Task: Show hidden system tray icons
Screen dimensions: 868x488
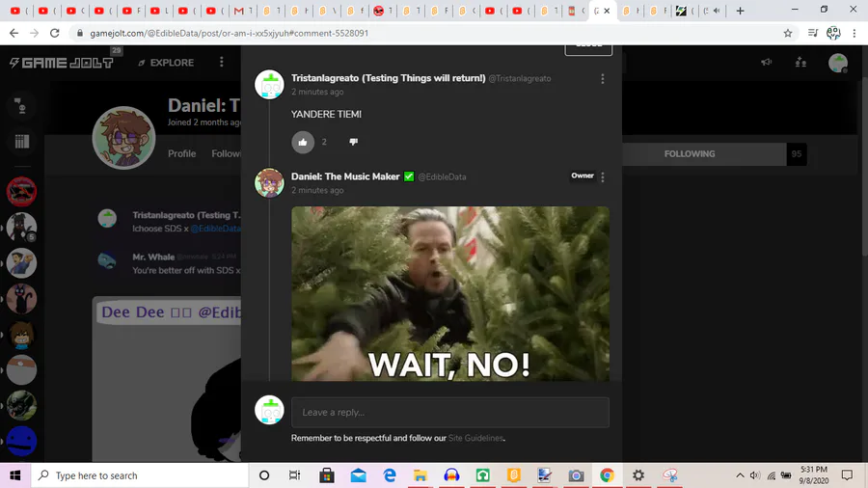Action: pyautogui.click(x=740, y=475)
